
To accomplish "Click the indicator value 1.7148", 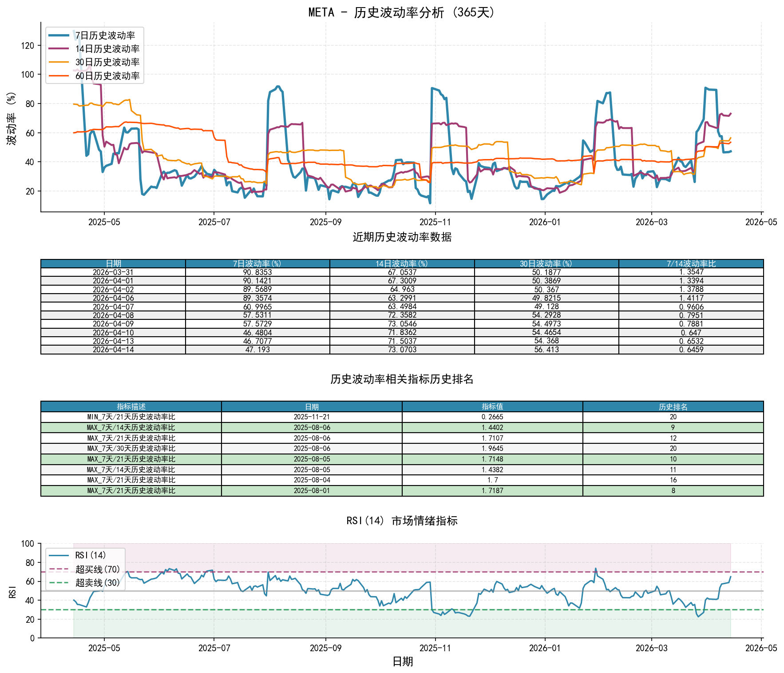I will click(x=492, y=459).
